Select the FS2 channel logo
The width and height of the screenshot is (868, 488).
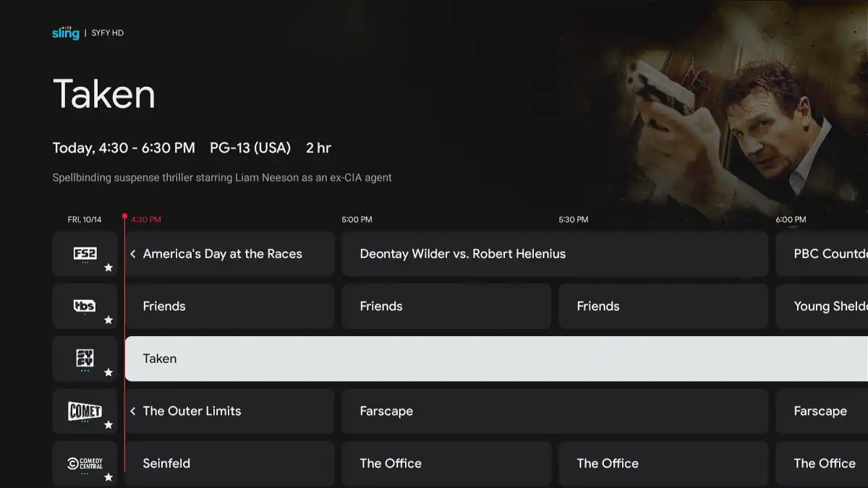point(85,254)
